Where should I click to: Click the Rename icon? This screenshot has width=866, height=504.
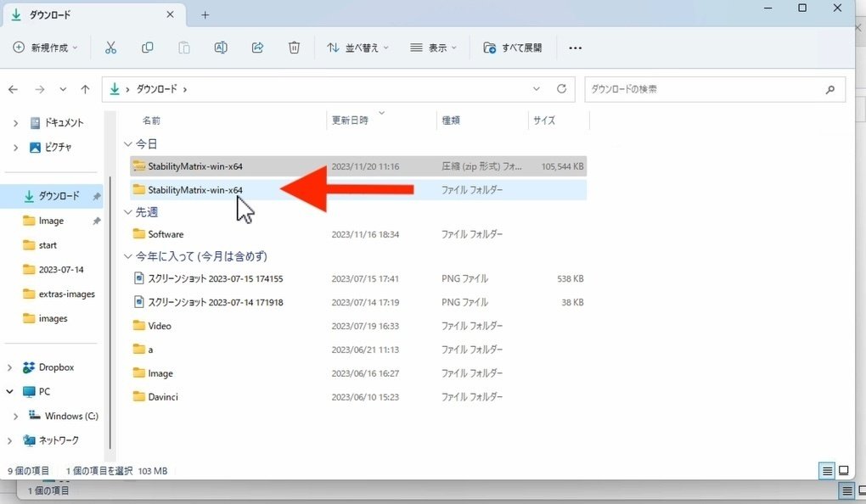point(221,48)
